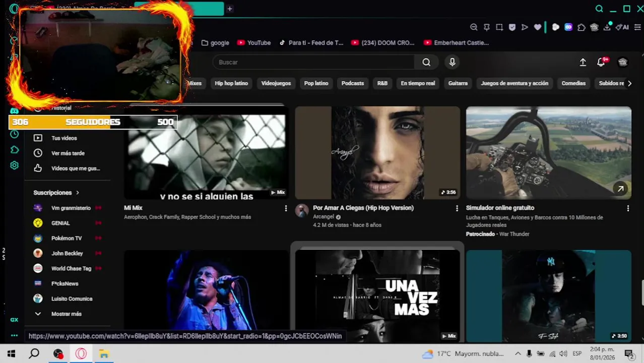Click the zoom out magnifier in address bar
Image resolution: width=644 pixels, height=363 pixels.
tap(474, 27)
